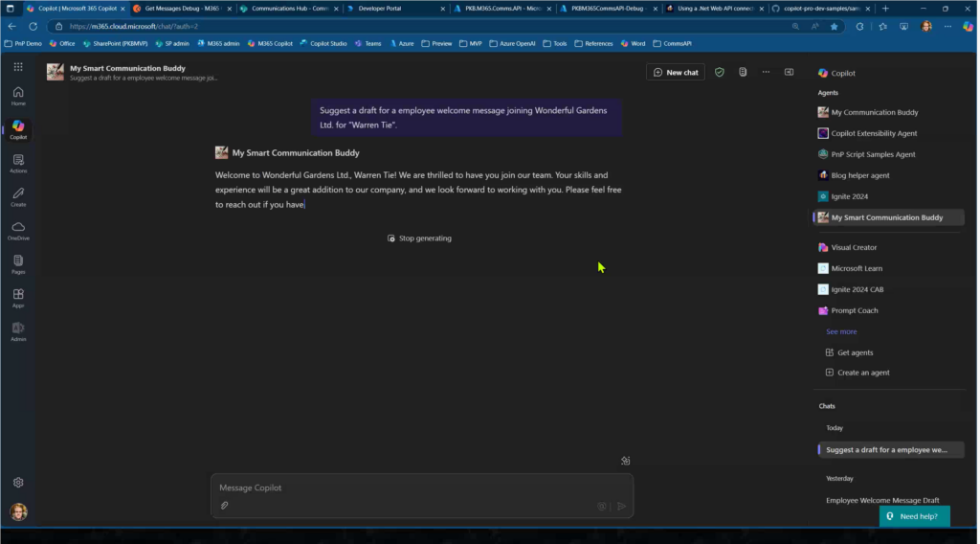Switch to Communications Hub browser tab
The height and width of the screenshot is (544, 980).
pyautogui.click(x=289, y=9)
